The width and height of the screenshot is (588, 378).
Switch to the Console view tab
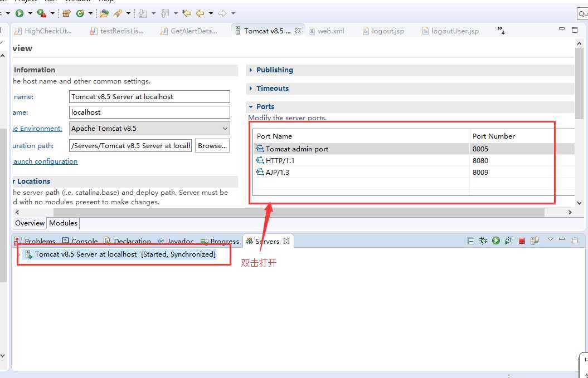coord(80,241)
